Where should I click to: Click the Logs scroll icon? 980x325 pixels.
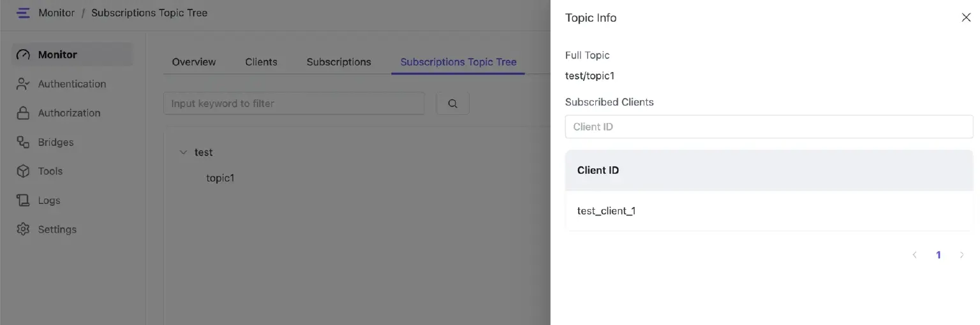coord(23,201)
